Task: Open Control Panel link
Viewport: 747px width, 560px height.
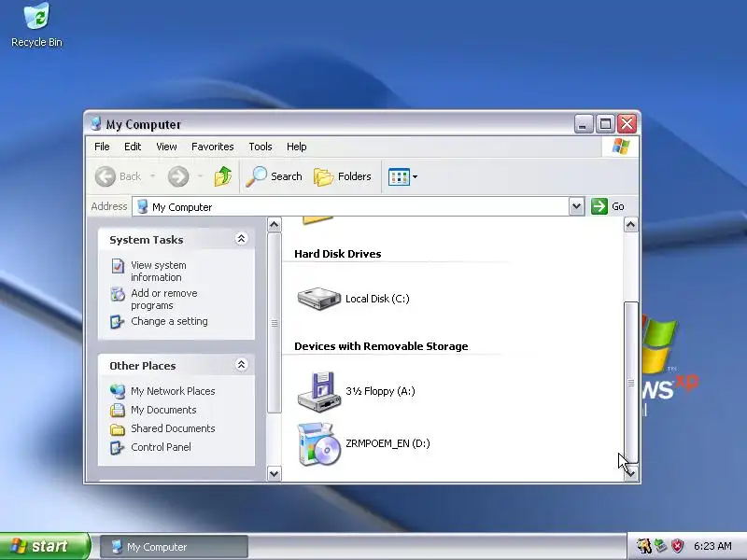Action: pos(161,447)
